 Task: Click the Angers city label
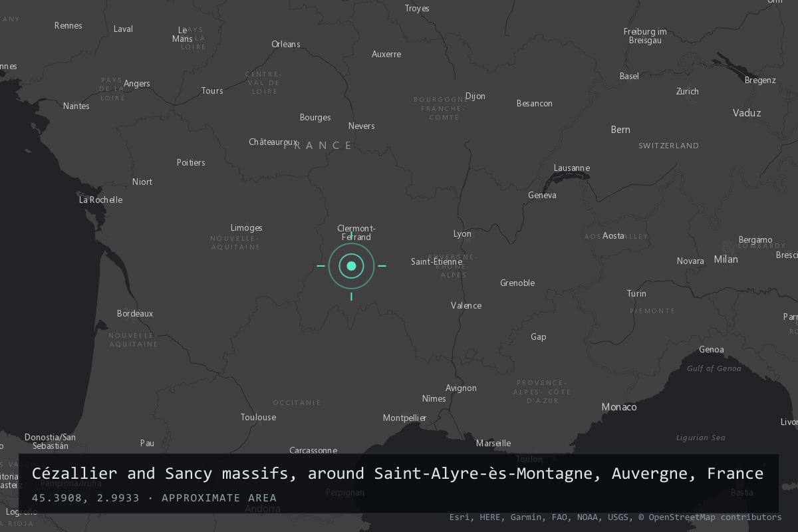pos(137,83)
